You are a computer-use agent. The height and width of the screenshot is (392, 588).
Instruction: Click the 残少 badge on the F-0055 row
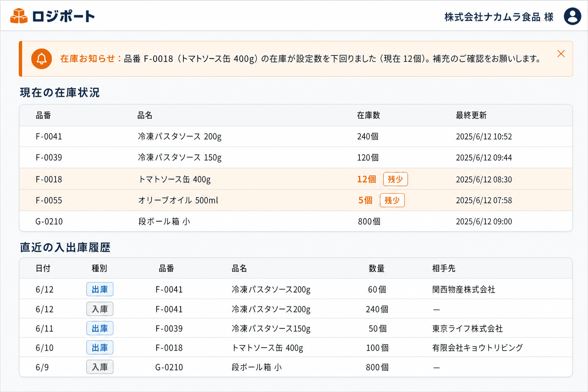[392, 200]
